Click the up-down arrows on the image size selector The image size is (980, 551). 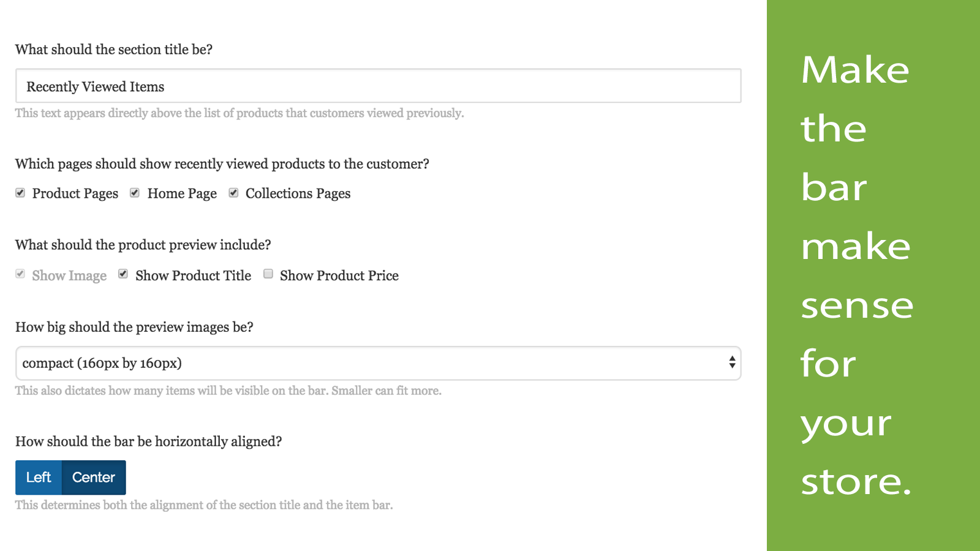(x=731, y=362)
